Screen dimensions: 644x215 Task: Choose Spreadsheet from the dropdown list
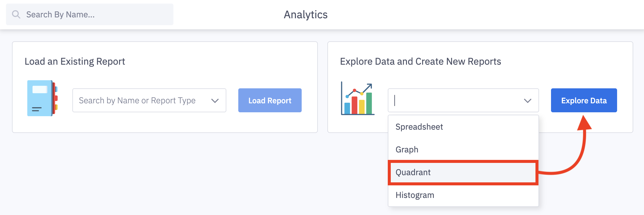(x=419, y=127)
